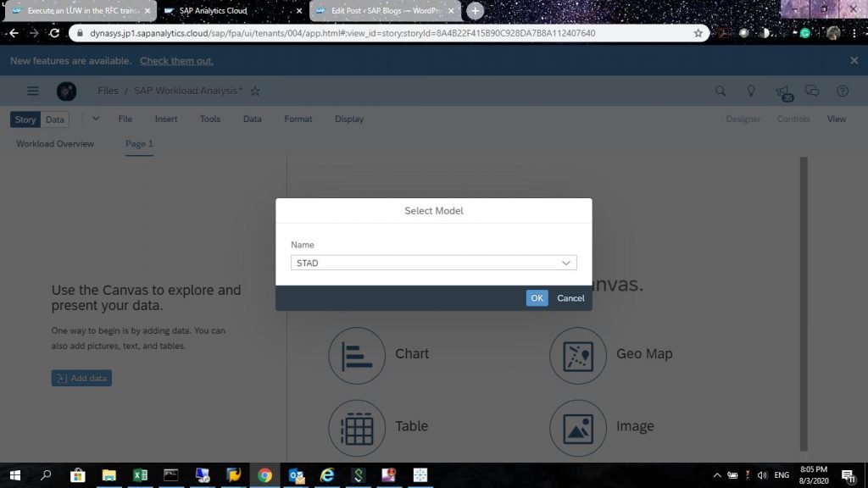Go back with browser back arrow

pyautogui.click(x=14, y=33)
